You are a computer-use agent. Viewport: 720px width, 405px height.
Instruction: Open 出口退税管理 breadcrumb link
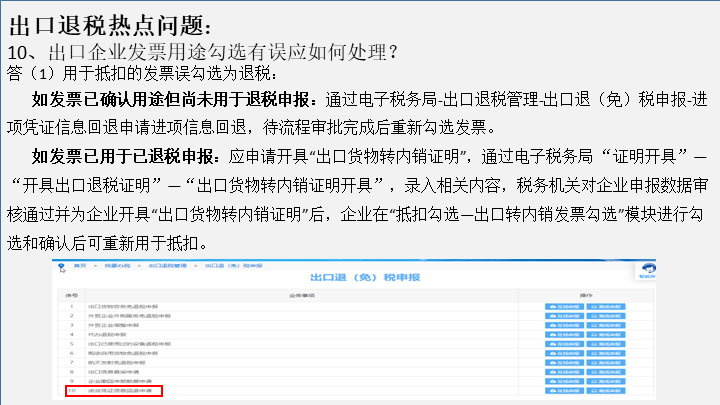[x=168, y=266]
